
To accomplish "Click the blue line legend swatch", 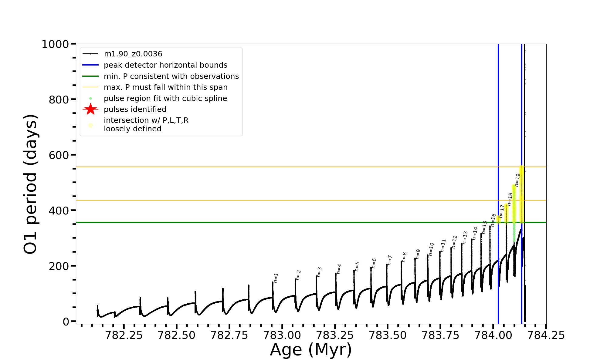I will pyautogui.click(x=90, y=65).
